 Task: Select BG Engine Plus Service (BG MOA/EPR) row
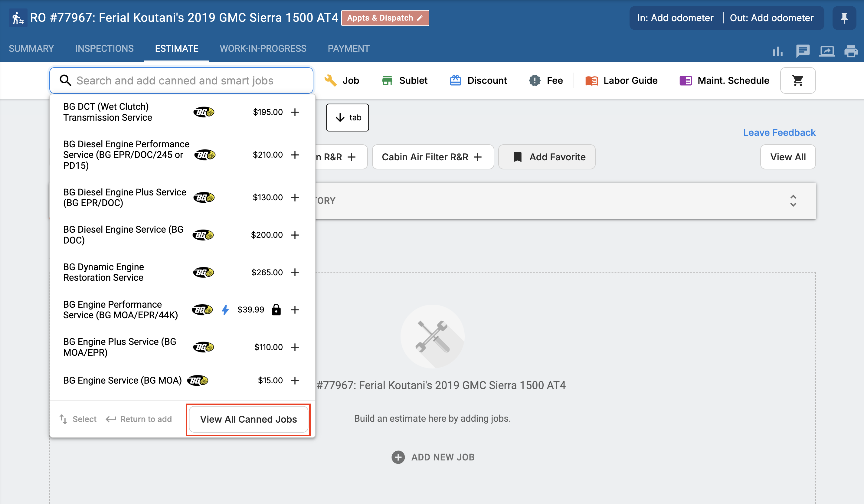tap(182, 347)
